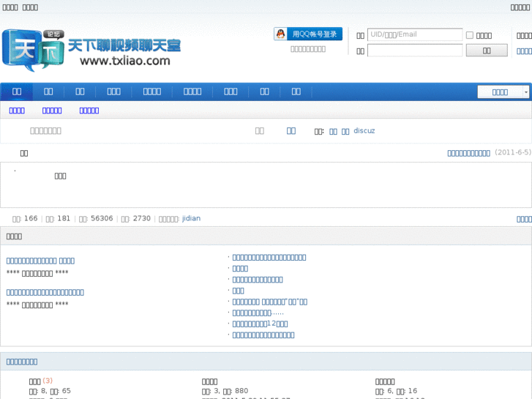Toggle the checkbox next to the UID field

pyautogui.click(x=470, y=35)
